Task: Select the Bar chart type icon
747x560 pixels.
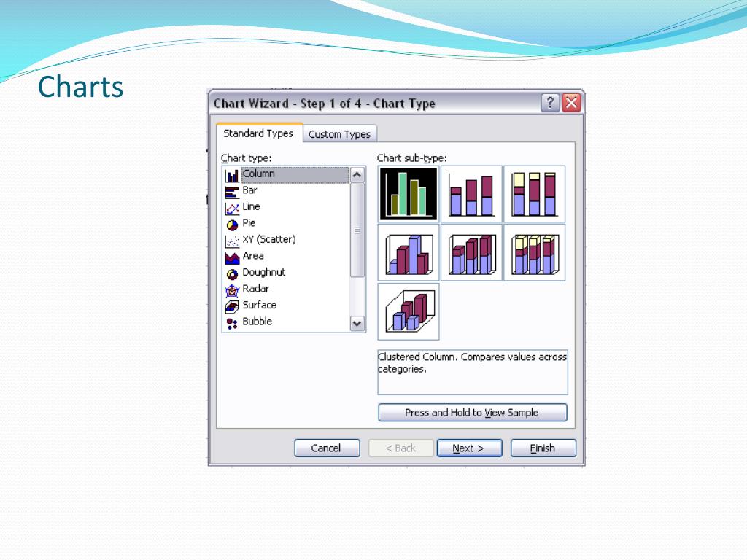Action: 232,192
